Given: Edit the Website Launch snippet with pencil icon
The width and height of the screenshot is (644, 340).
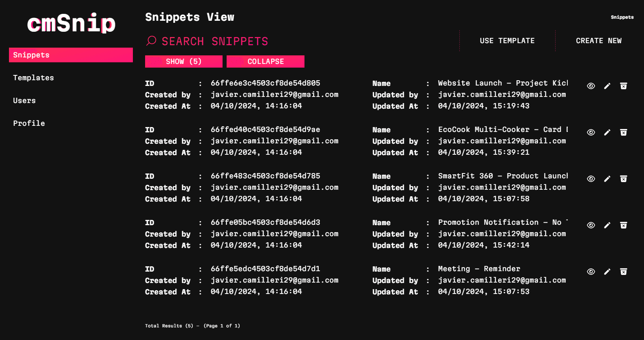Looking at the screenshot, I should [x=607, y=86].
